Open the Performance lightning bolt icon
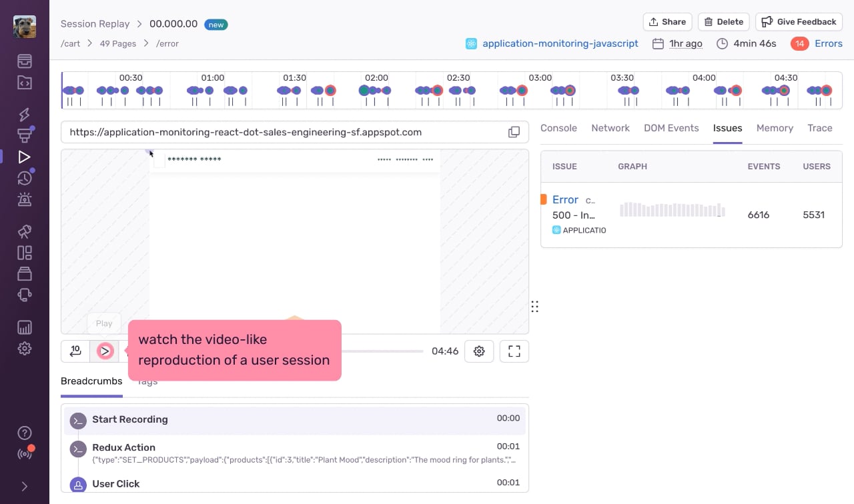This screenshot has height=504, width=854. point(25,114)
